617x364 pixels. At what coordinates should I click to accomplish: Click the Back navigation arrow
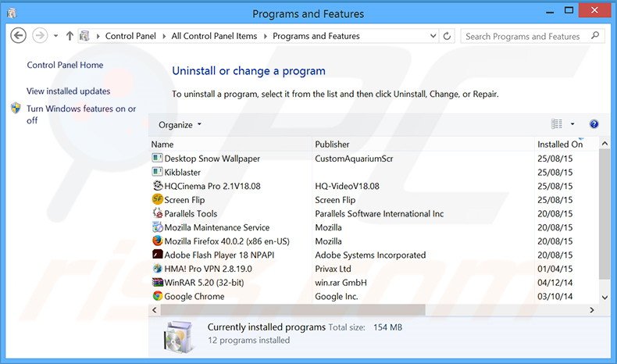(x=18, y=36)
